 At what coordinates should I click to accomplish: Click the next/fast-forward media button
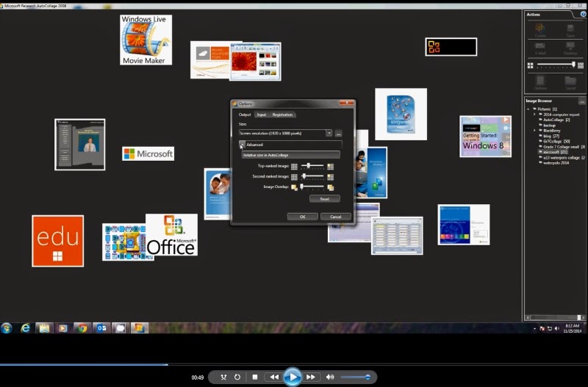(x=311, y=377)
